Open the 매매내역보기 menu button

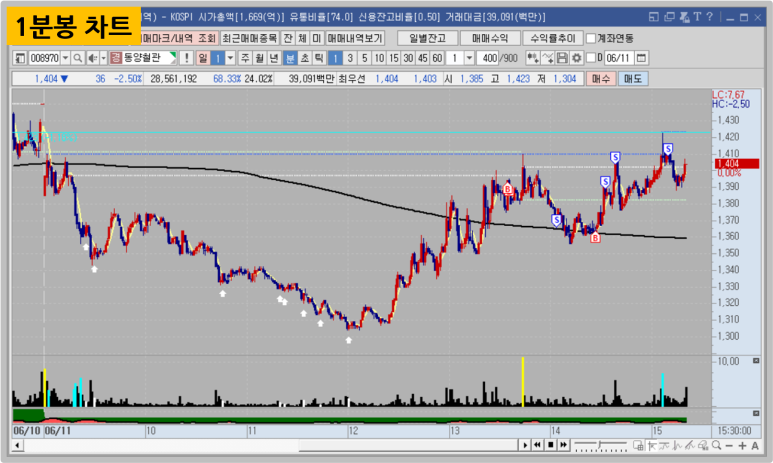(x=357, y=37)
